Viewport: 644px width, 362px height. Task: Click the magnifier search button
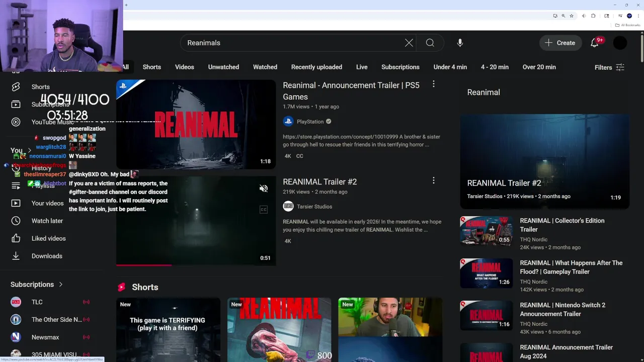[430, 43]
